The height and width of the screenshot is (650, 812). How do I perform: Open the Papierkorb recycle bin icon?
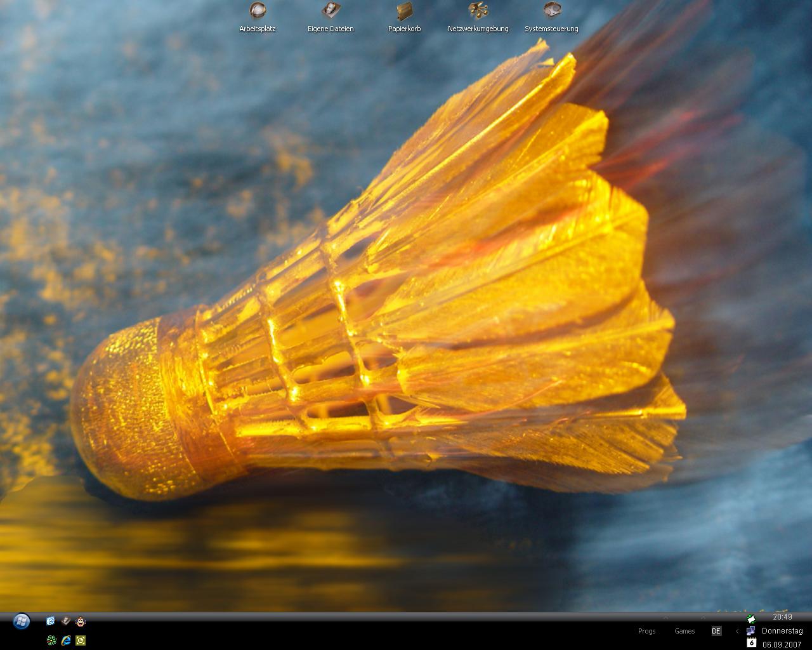[404, 17]
